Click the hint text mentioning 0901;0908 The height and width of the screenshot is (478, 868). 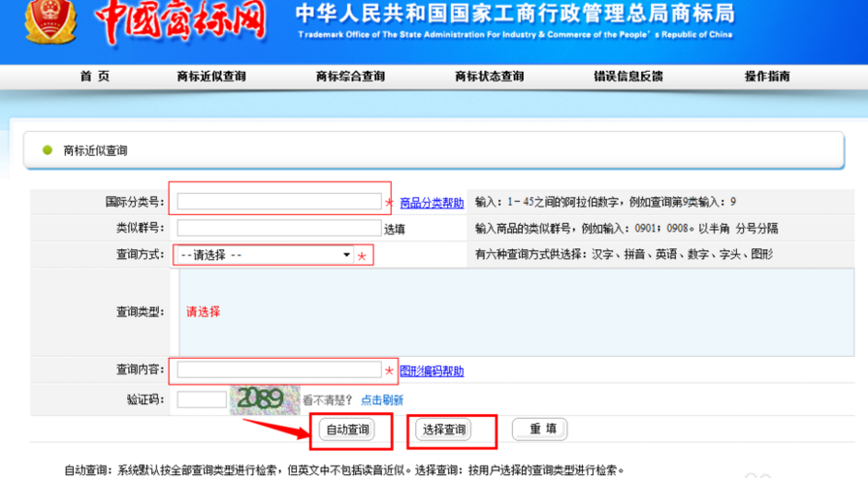coord(627,229)
